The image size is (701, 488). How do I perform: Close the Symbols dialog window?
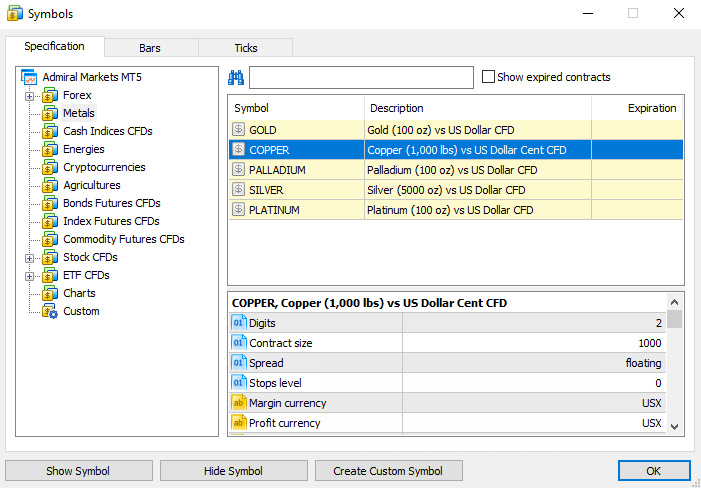[x=679, y=13]
